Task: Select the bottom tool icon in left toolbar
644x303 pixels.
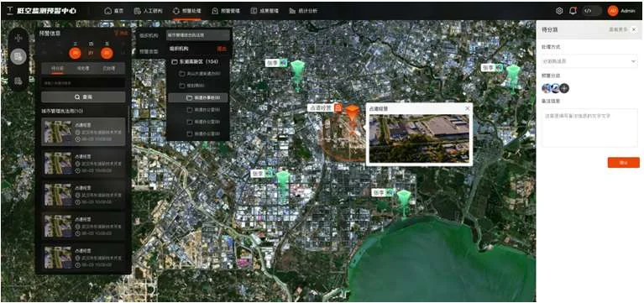Action: pyautogui.click(x=18, y=81)
